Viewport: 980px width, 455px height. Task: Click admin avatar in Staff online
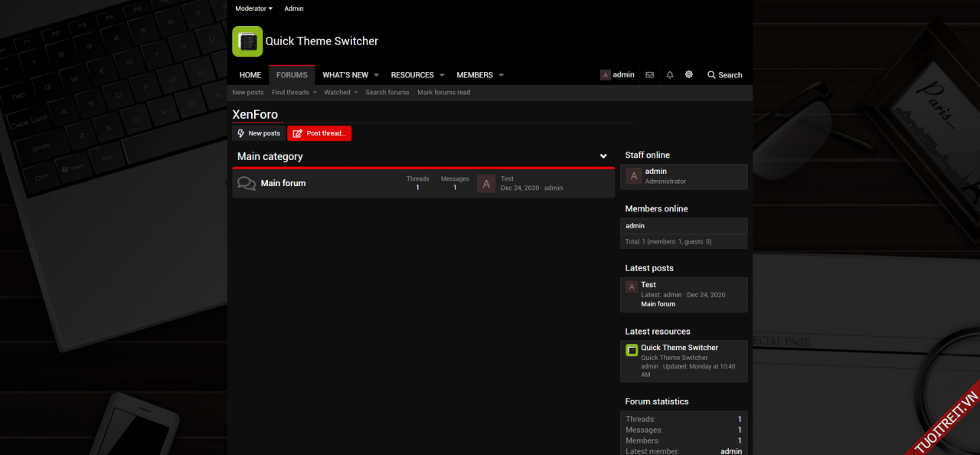(x=633, y=176)
